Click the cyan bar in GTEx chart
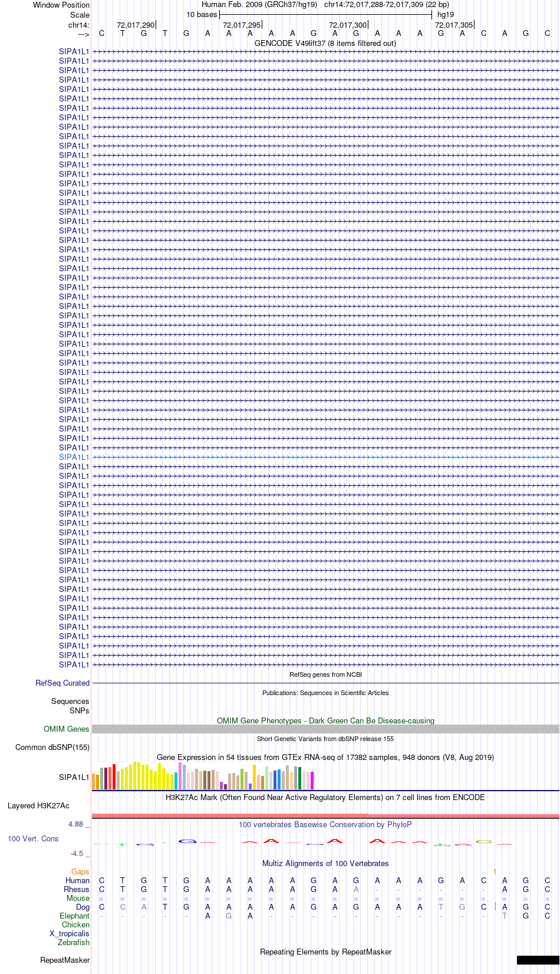Screen dimensions: 560x974 tap(176, 781)
